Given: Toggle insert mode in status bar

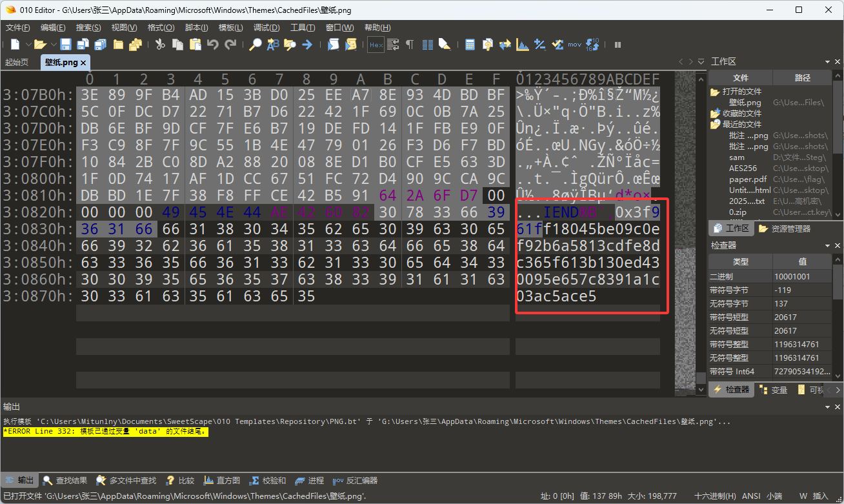Looking at the screenshot, I should (820, 496).
